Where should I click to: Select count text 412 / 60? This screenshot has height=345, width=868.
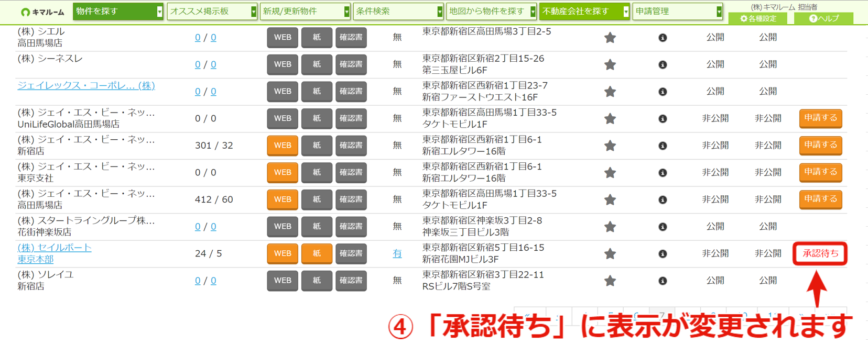214,199
